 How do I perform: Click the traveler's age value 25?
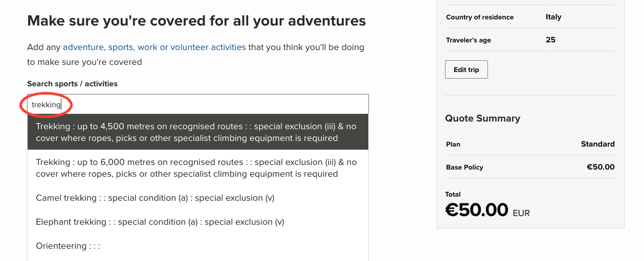[550, 40]
